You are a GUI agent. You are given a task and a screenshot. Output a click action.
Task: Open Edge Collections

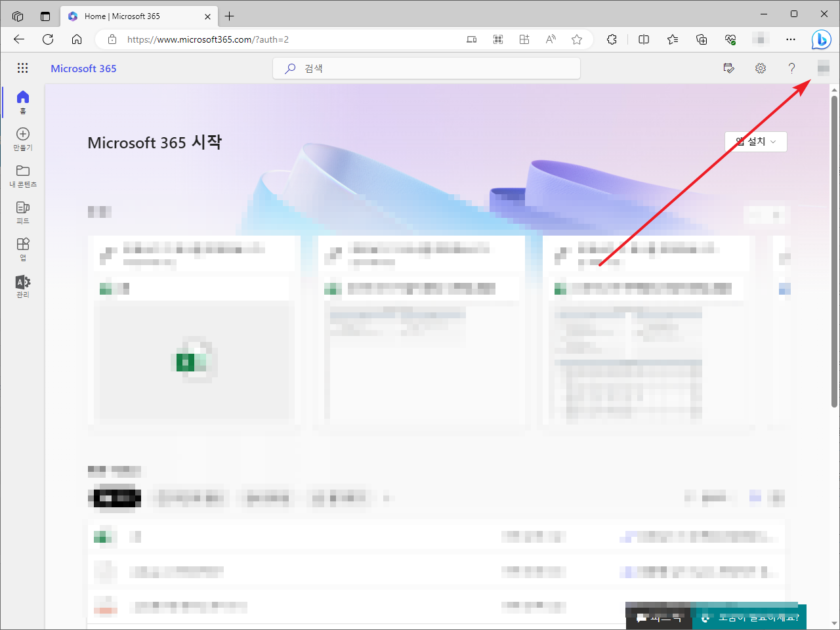702,39
